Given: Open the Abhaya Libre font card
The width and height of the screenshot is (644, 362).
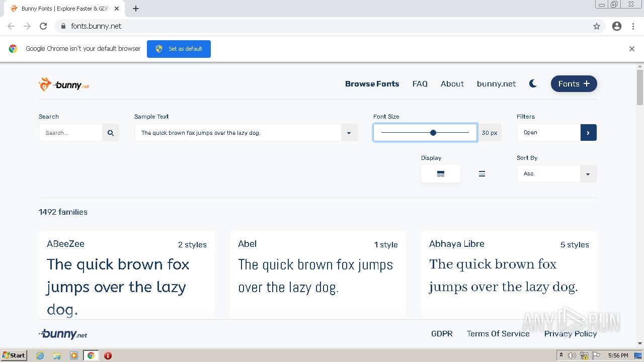Looking at the screenshot, I should (x=509, y=275).
